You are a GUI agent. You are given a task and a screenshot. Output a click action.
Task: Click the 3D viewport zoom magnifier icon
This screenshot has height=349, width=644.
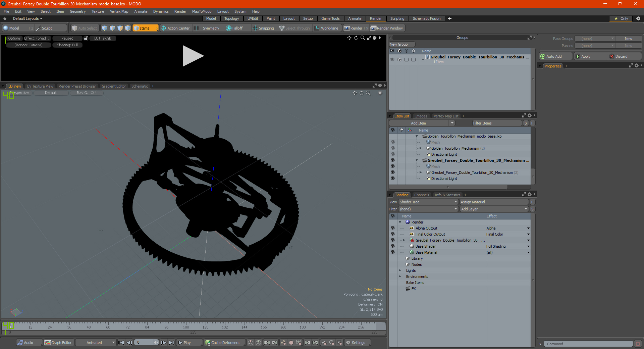(x=368, y=93)
